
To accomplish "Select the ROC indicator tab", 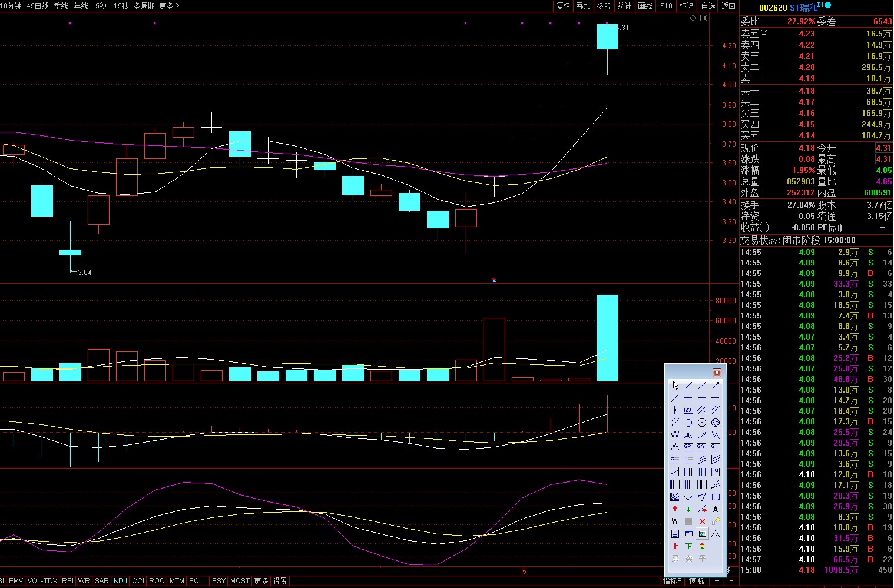I will pyautogui.click(x=157, y=581).
